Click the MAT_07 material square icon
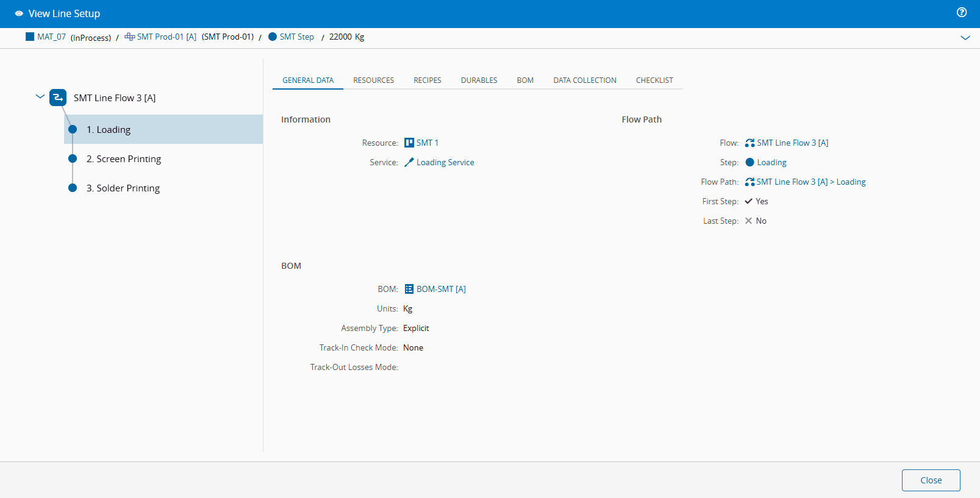 pyautogui.click(x=30, y=37)
